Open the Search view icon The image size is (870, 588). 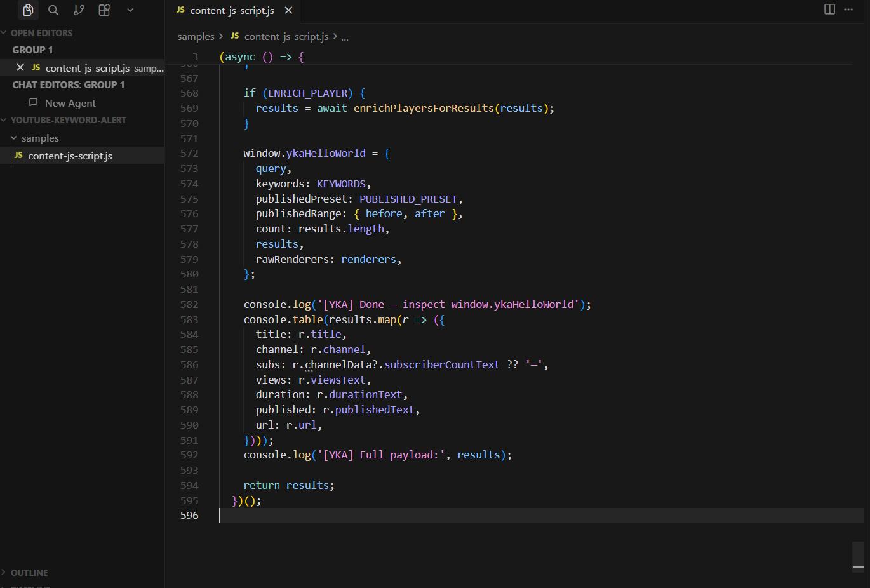(53, 10)
